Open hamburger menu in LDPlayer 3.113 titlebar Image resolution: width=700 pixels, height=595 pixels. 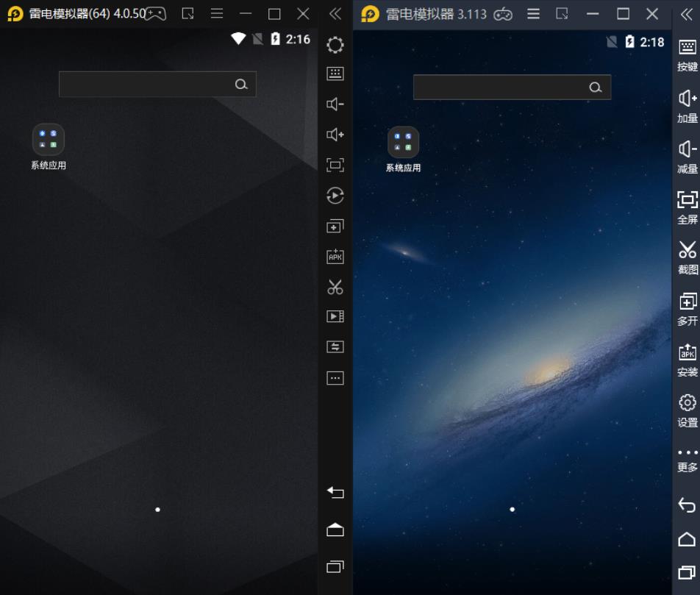click(x=533, y=14)
